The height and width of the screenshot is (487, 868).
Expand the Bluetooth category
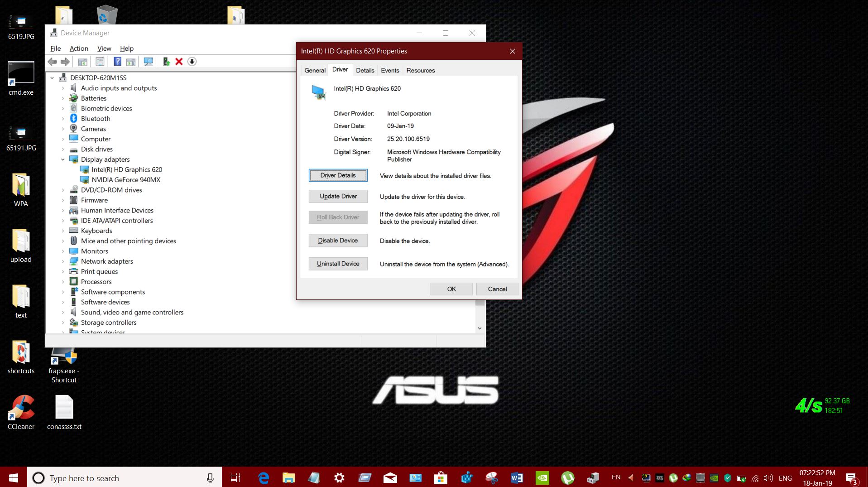pos(63,119)
